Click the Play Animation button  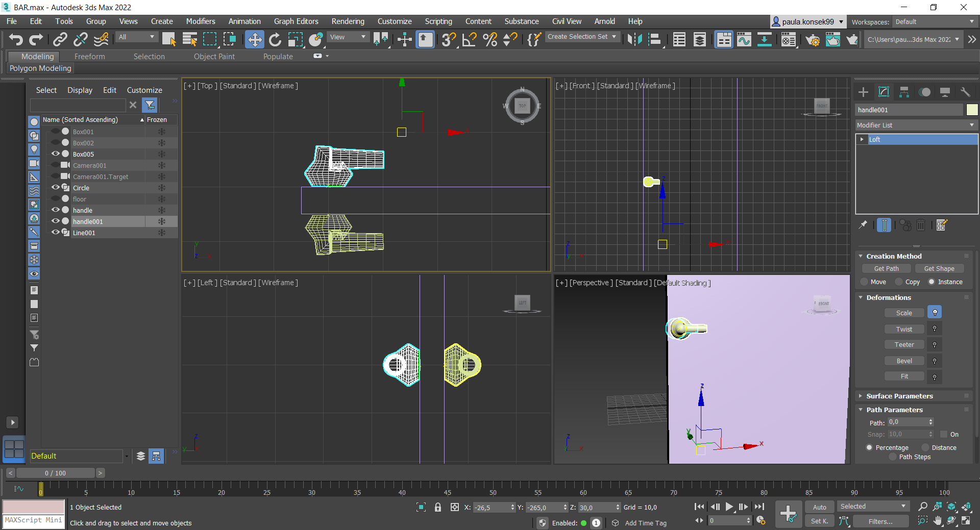point(729,507)
